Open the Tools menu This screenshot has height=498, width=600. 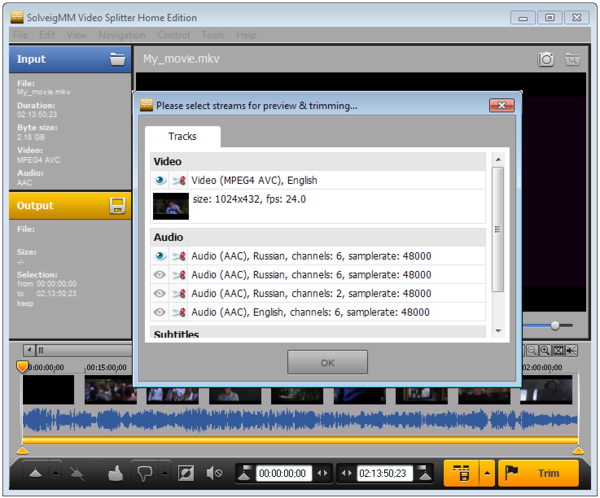[213, 35]
